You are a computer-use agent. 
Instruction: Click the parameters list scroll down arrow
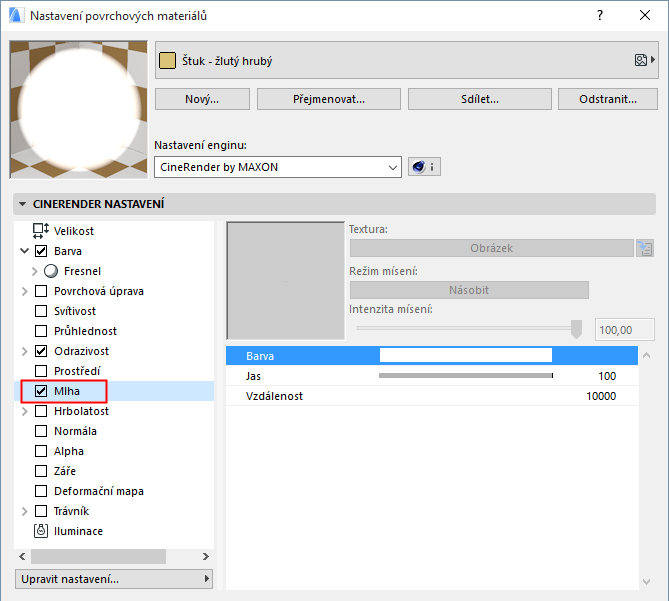(646, 581)
